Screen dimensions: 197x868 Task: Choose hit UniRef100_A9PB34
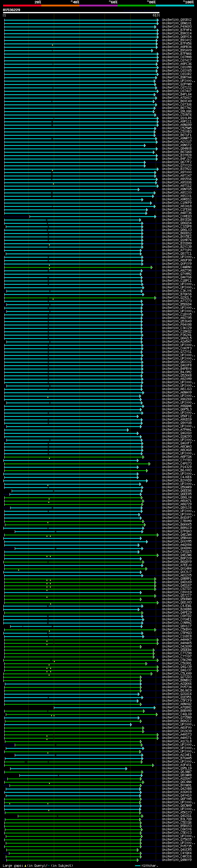pyautogui.click(x=177, y=47)
